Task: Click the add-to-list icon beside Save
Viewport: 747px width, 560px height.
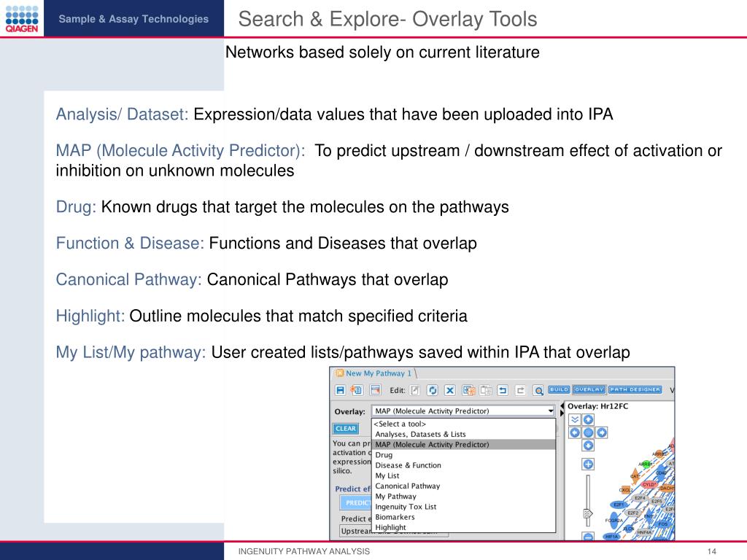Action: 356,390
